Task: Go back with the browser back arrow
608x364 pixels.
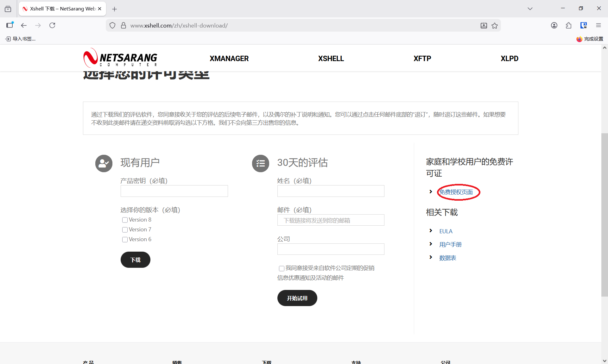Action: (x=24, y=25)
